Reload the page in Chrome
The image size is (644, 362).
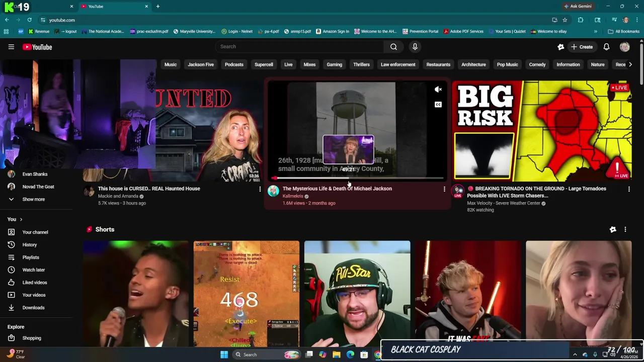tap(30, 20)
